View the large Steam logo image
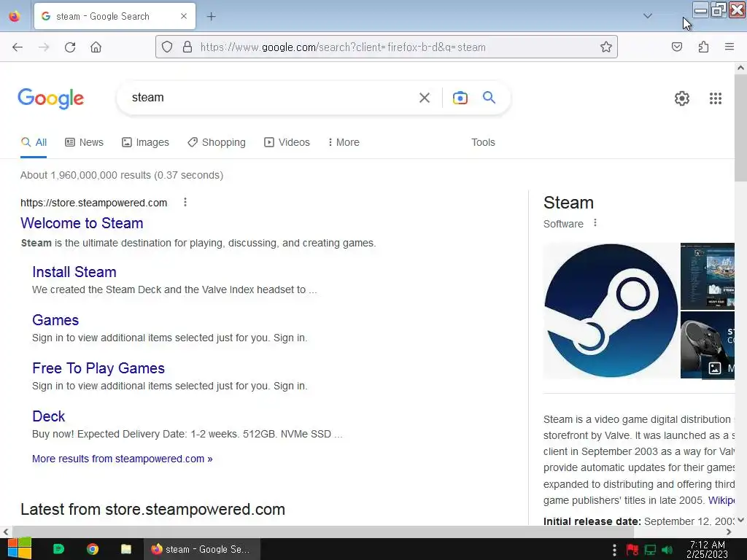Image resolution: width=747 pixels, height=560 pixels. (x=611, y=311)
